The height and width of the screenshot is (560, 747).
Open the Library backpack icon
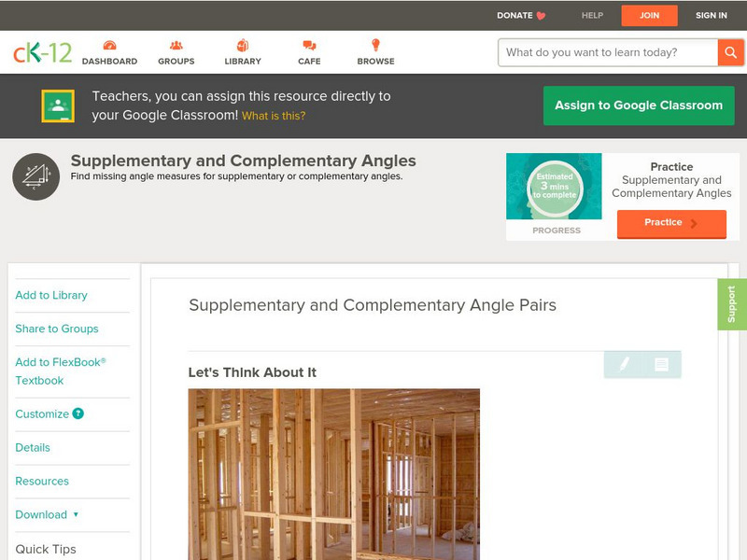pyautogui.click(x=243, y=45)
